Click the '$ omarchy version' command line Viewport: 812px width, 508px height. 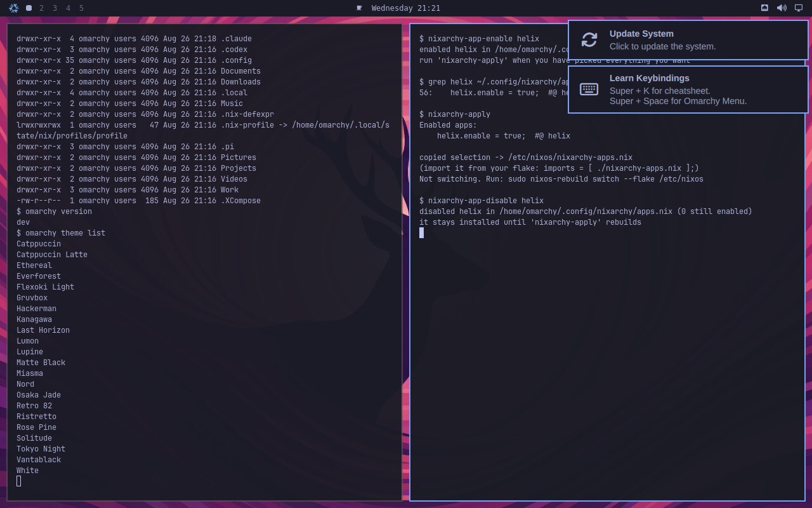(x=54, y=211)
